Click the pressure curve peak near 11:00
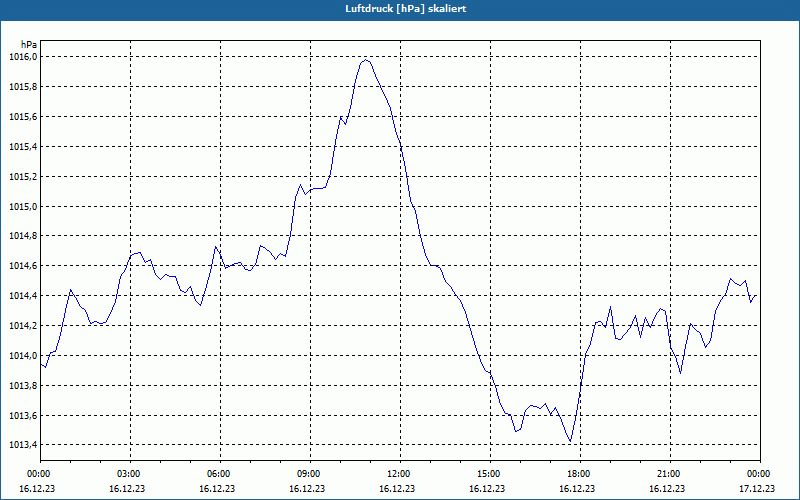 point(366,60)
